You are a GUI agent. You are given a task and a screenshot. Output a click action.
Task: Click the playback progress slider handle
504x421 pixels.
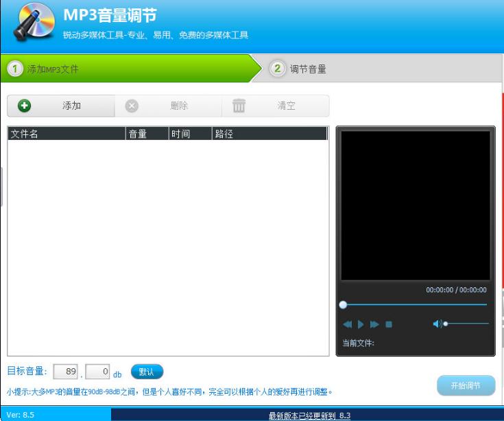pos(343,304)
